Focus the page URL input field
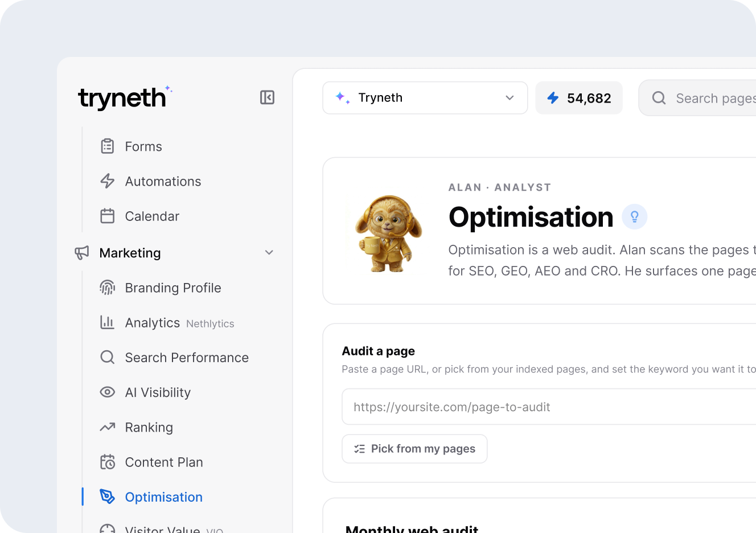 point(549,407)
